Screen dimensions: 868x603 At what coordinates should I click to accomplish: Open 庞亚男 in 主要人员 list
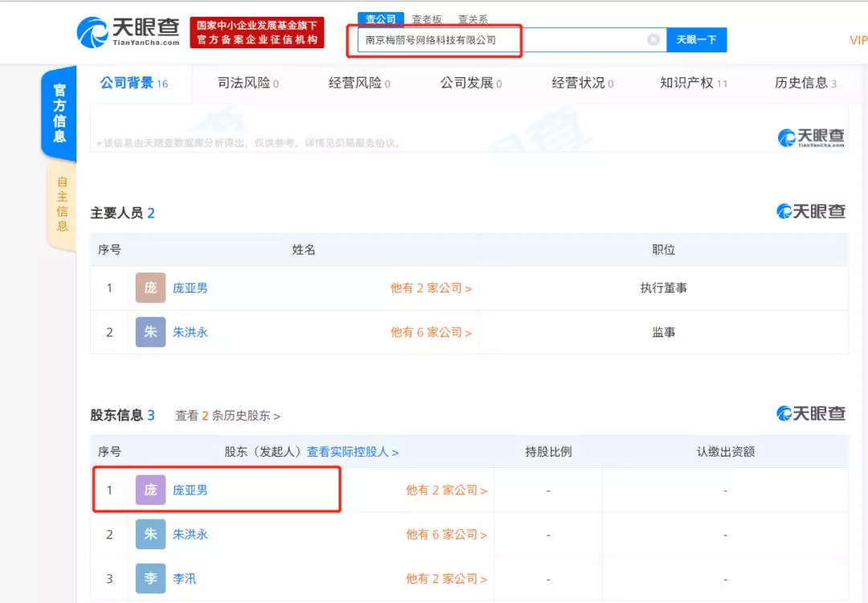pos(190,288)
